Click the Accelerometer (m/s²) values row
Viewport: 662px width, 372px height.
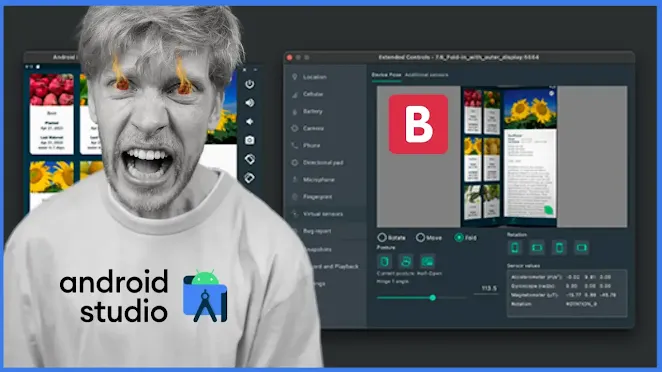(x=561, y=277)
